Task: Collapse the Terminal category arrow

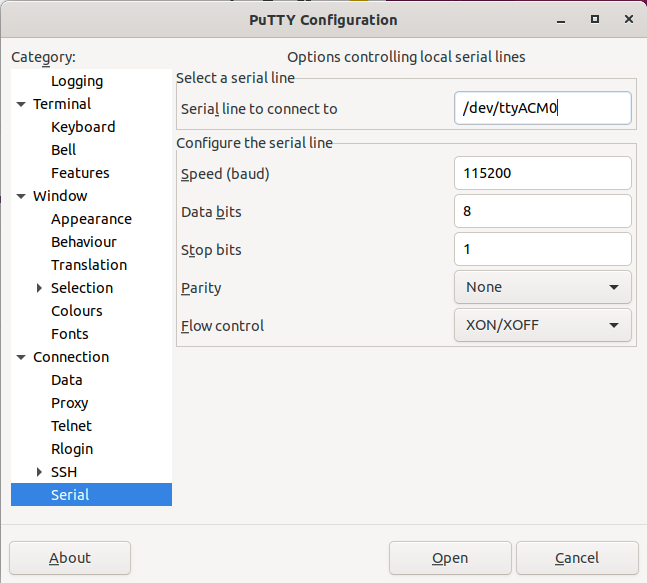Action: (21, 104)
